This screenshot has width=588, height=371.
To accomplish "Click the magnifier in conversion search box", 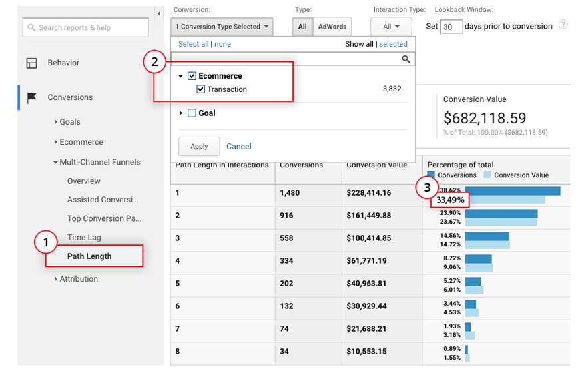I will coord(406,59).
